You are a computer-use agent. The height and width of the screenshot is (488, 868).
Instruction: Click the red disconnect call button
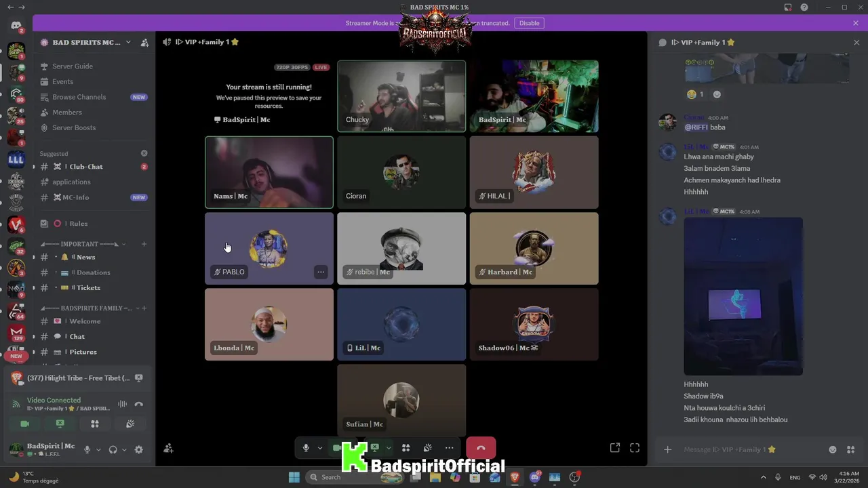coord(481,448)
